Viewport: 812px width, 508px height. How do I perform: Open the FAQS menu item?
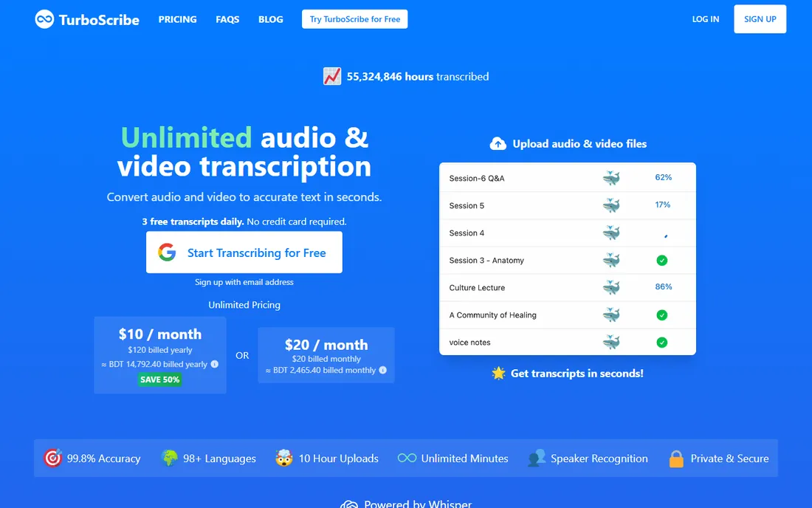tap(227, 19)
